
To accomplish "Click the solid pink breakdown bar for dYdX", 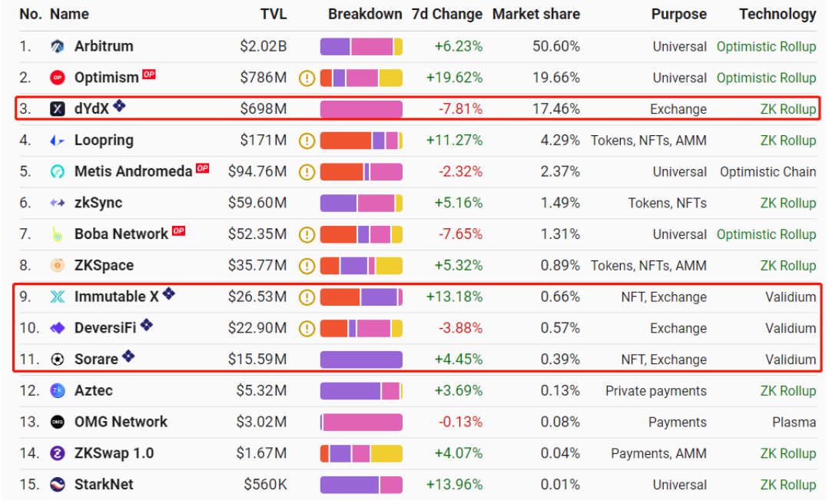I will pos(361,109).
